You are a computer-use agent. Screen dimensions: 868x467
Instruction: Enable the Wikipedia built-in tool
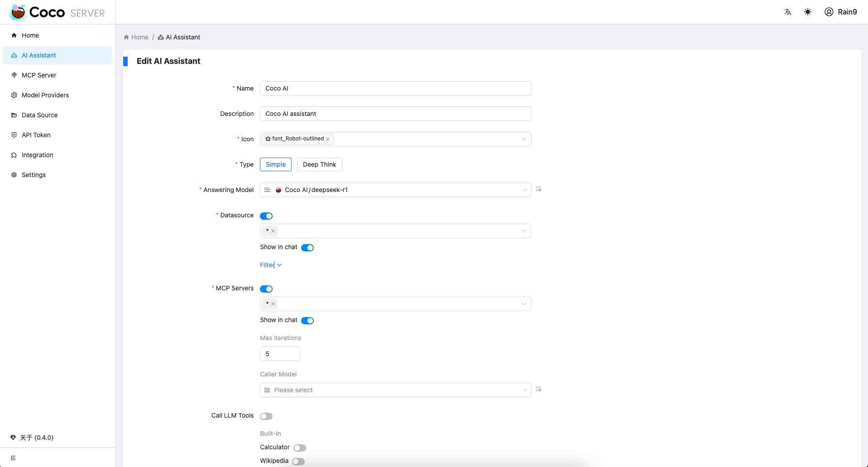tap(298, 461)
